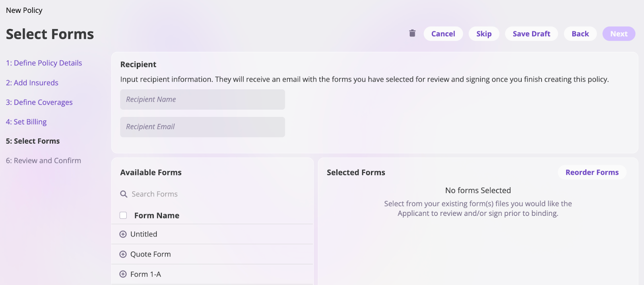Viewport: 644px width, 285px height.
Task: Go to step 2: Add Insureds
Action: click(x=32, y=83)
